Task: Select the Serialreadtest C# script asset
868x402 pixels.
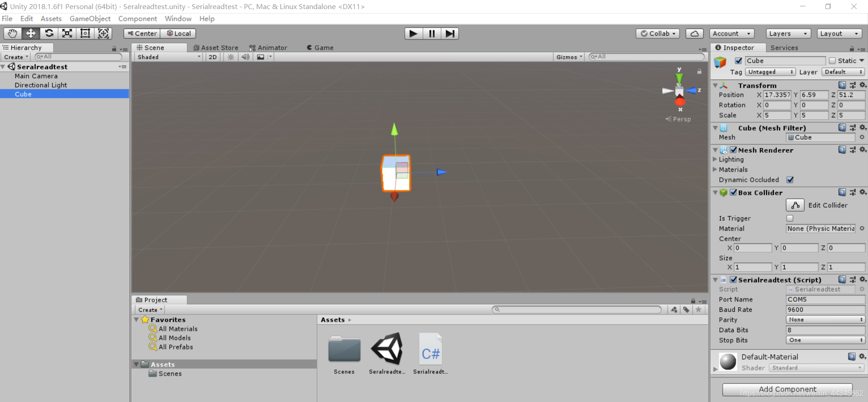Action: pos(431,354)
